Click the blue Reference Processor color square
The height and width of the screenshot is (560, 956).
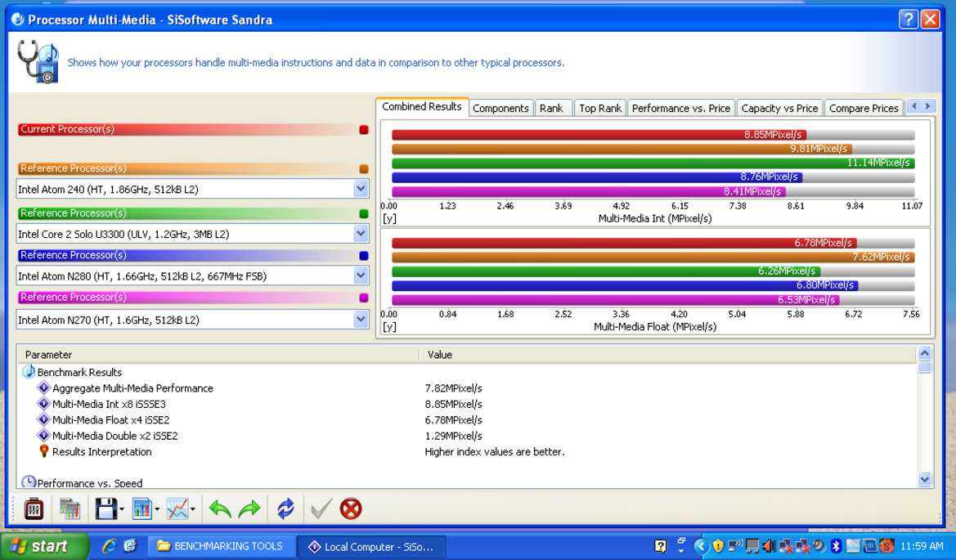pyautogui.click(x=364, y=255)
